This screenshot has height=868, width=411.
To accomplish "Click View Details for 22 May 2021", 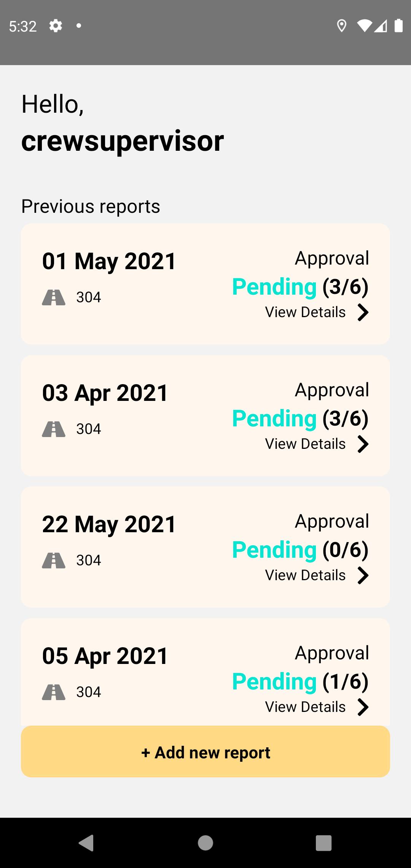I will point(305,575).
